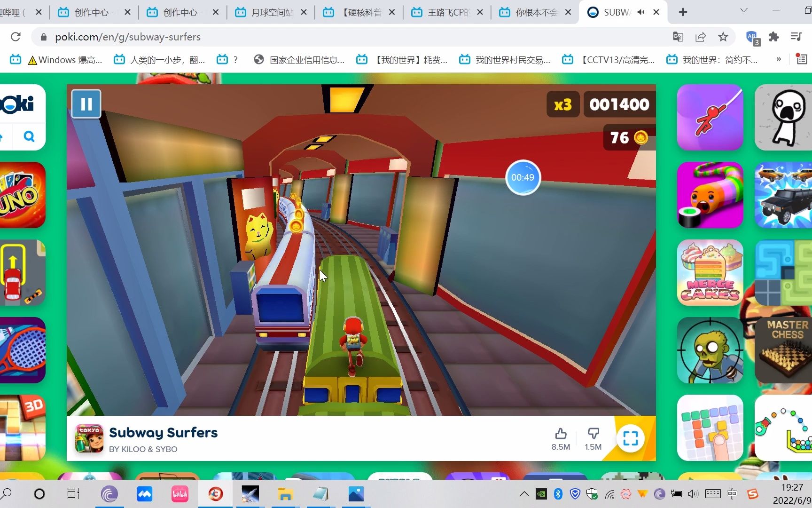Open the colorful block puzzle game thumbnail

tap(710, 428)
